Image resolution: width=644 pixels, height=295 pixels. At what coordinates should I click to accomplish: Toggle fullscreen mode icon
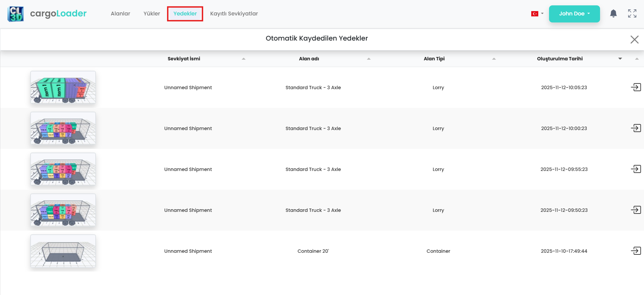click(632, 14)
